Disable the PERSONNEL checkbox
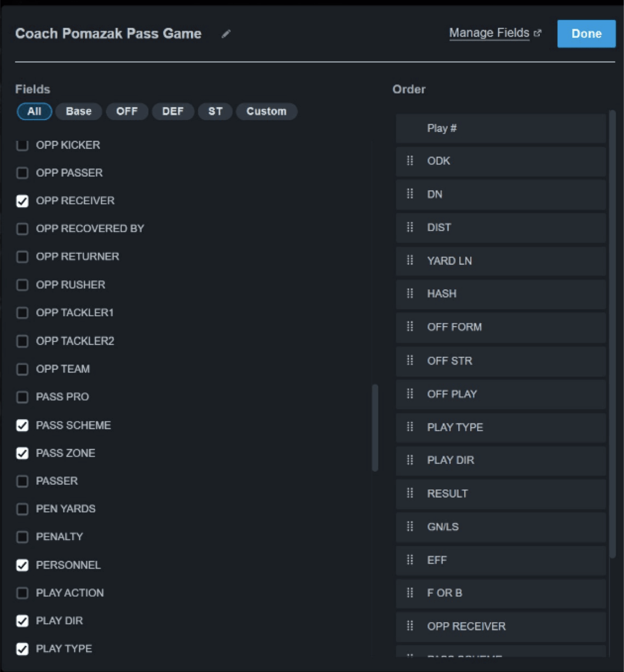This screenshot has height=672, width=624. [22, 565]
